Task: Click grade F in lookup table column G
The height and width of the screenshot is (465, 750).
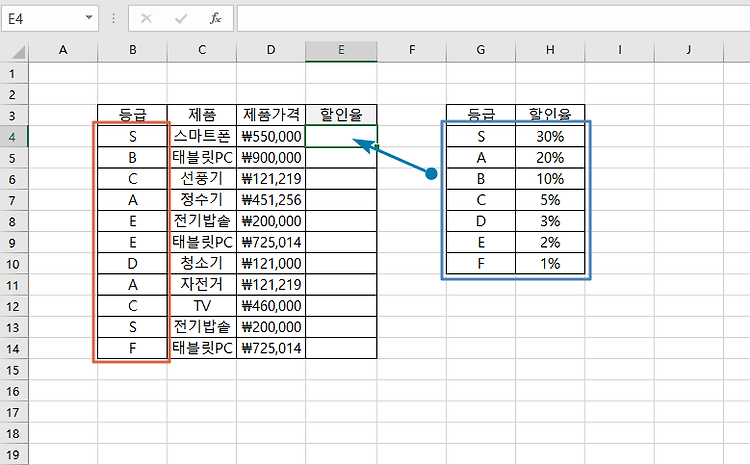Action: [481, 263]
